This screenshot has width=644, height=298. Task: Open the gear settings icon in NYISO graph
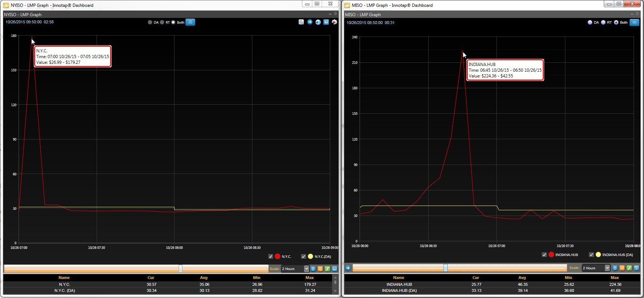(335, 22)
